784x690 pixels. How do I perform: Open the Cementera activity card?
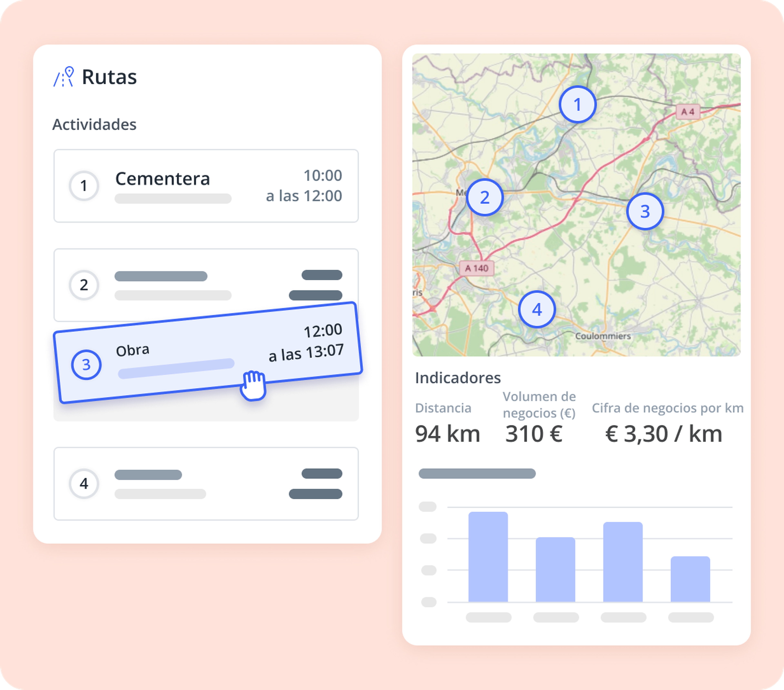tap(206, 186)
